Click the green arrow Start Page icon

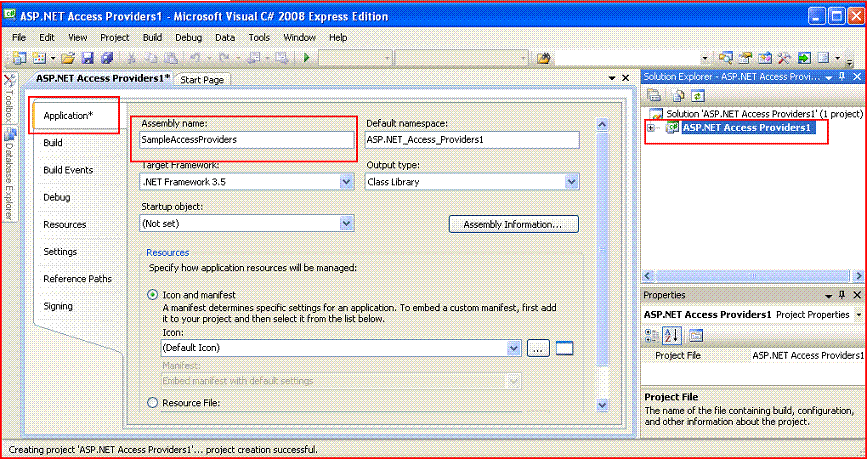pyautogui.click(x=804, y=58)
